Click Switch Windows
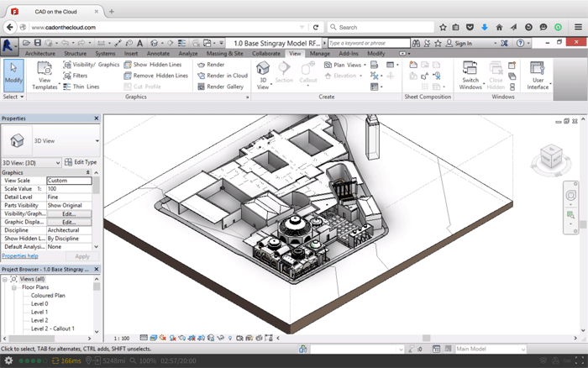 470,76
